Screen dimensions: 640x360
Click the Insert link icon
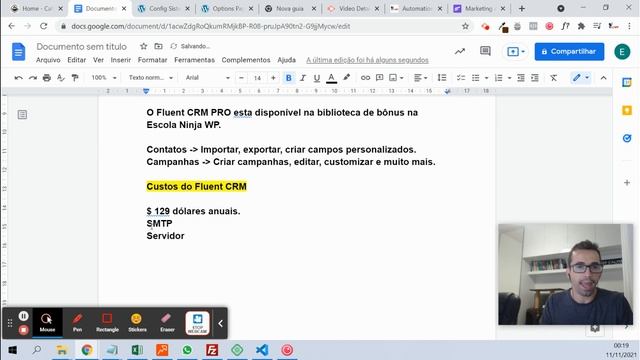365,78
